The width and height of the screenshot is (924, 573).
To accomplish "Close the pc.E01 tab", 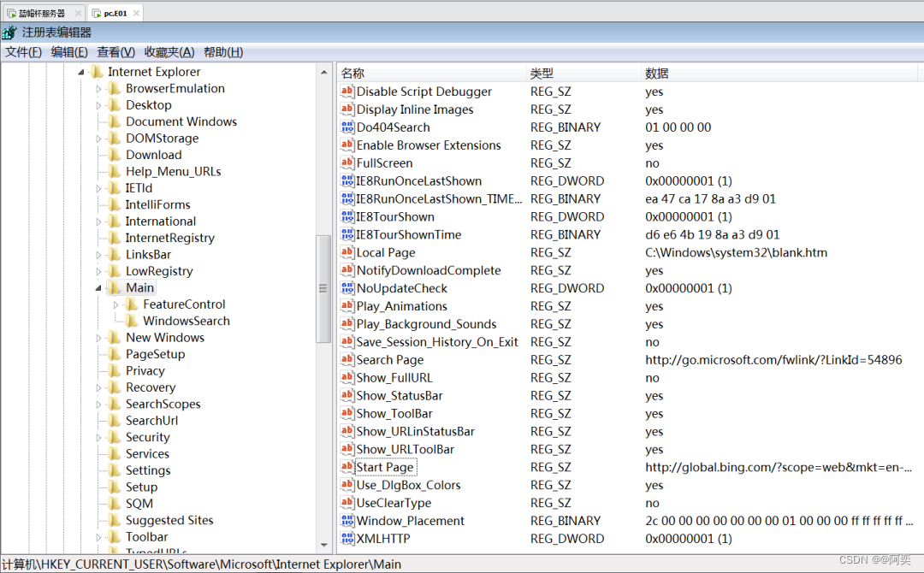I will (136, 13).
